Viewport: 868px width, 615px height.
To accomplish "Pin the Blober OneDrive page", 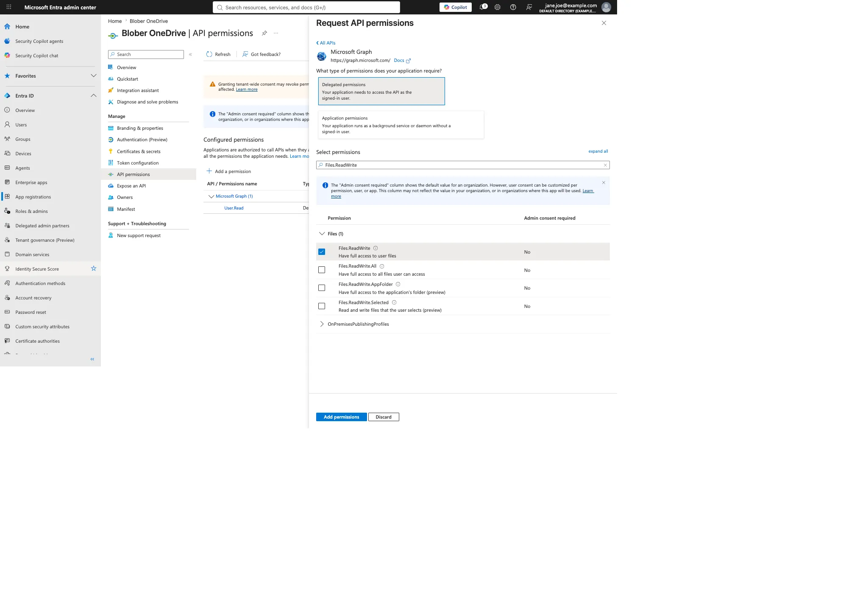I will [x=264, y=33].
